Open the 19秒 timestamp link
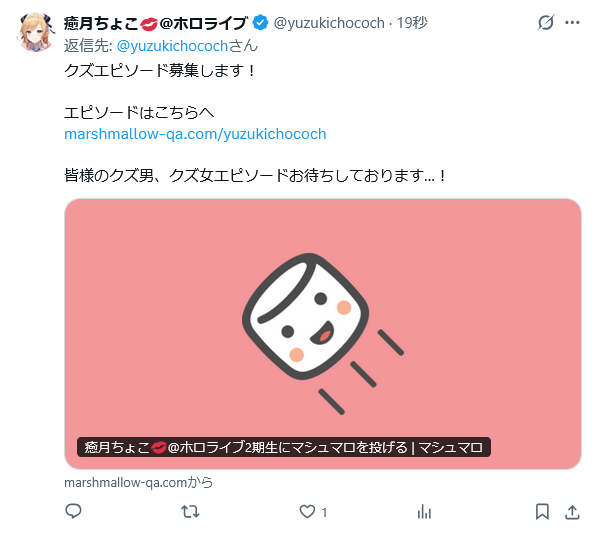598x534 pixels. tap(412, 23)
